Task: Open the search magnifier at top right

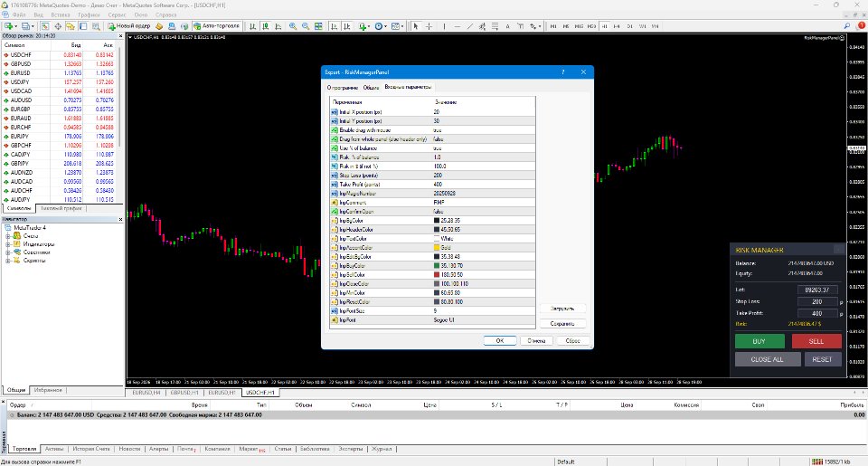Action: pyautogui.click(x=847, y=25)
